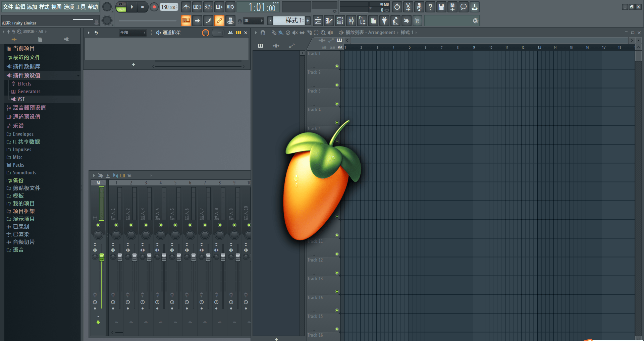The height and width of the screenshot is (341, 644).
Task: Open the 编辑 menu
Action: [20, 7]
